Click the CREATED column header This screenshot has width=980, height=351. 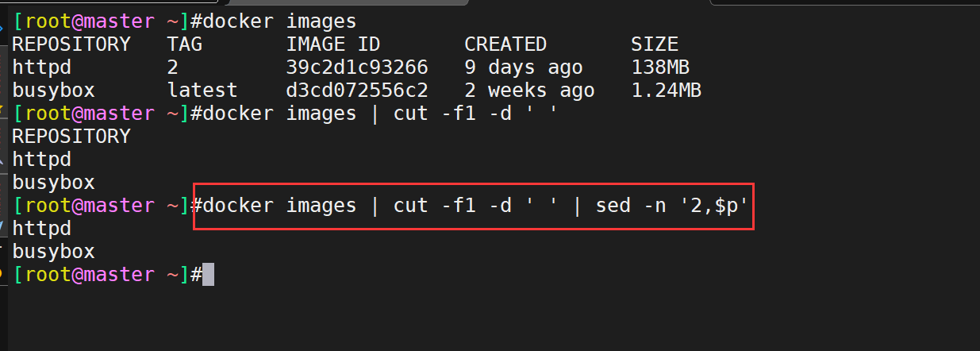[505, 44]
